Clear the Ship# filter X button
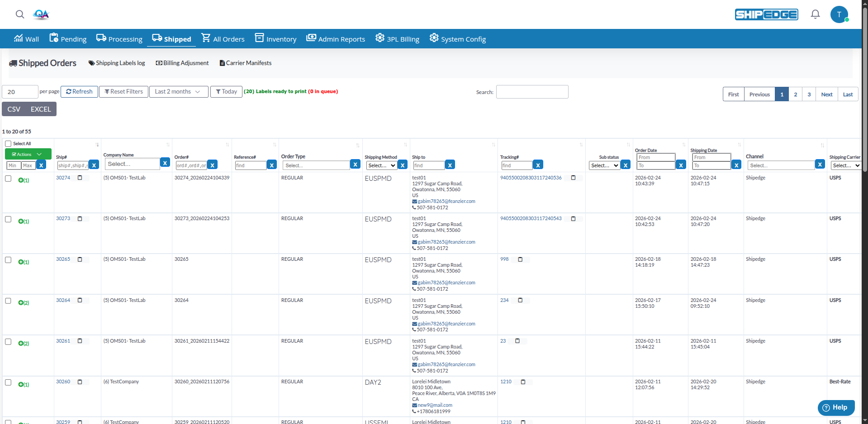Screen dimensions: 868x424 pyautogui.click(x=94, y=165)
